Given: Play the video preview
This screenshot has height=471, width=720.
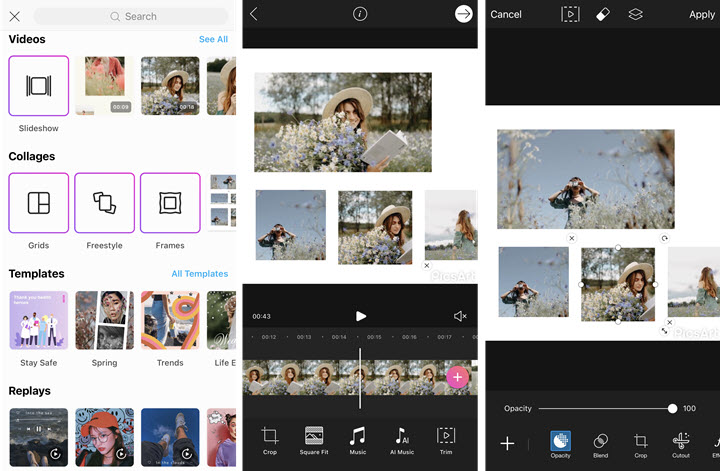Looking at the screenshot, I should click(361, 316).
